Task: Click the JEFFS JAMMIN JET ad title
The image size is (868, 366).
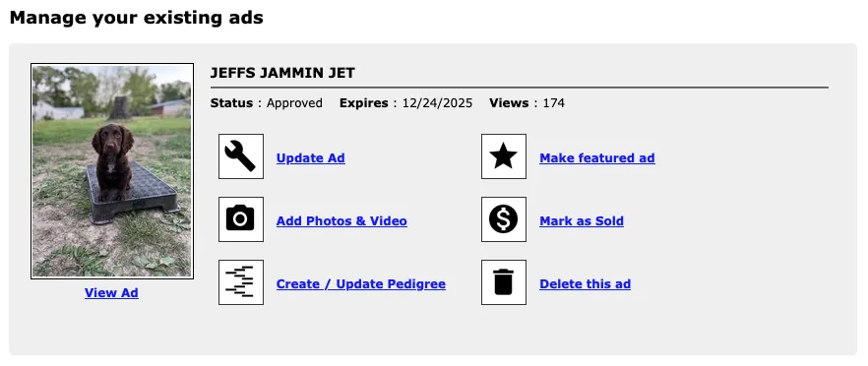Action: [282, 73]
